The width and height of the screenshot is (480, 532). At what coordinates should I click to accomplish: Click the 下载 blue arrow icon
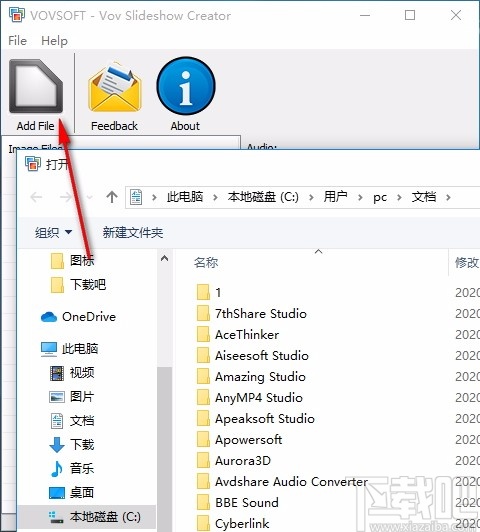coord(57,445)
